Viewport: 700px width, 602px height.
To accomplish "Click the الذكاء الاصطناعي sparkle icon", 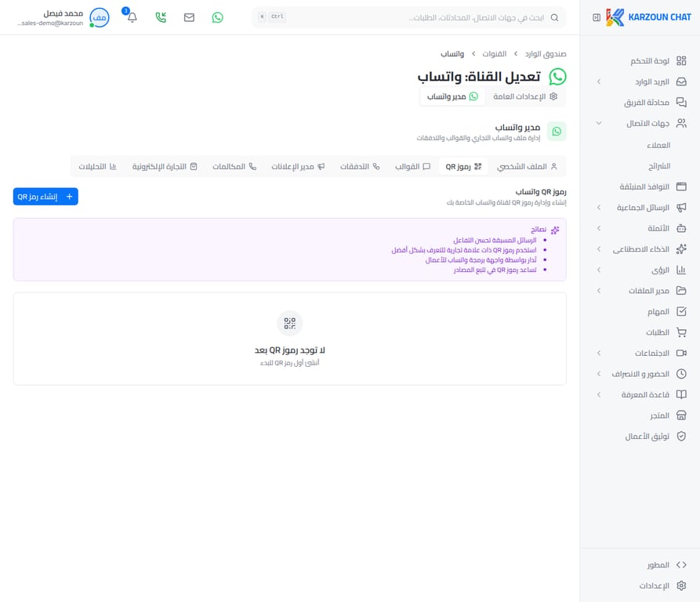I will [x=681, y=249].
